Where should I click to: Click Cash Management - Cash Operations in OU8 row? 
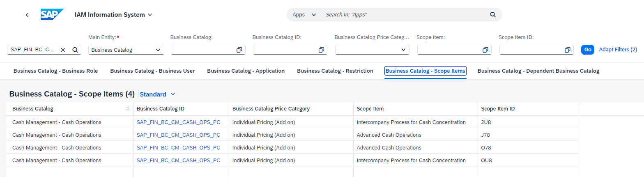(57, 160)
